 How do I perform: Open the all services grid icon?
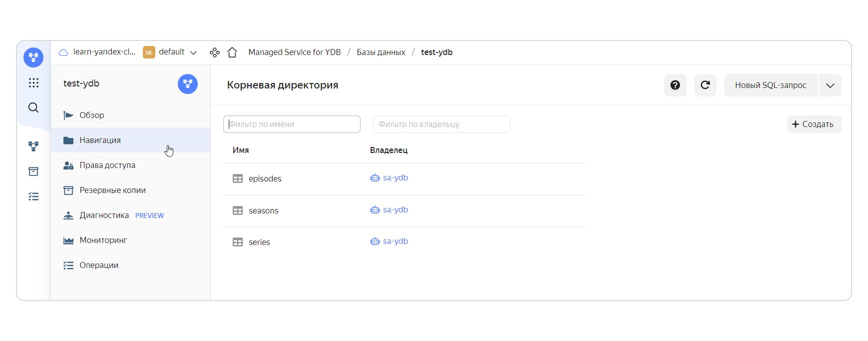pyautogui.click(x=33, y=82)
